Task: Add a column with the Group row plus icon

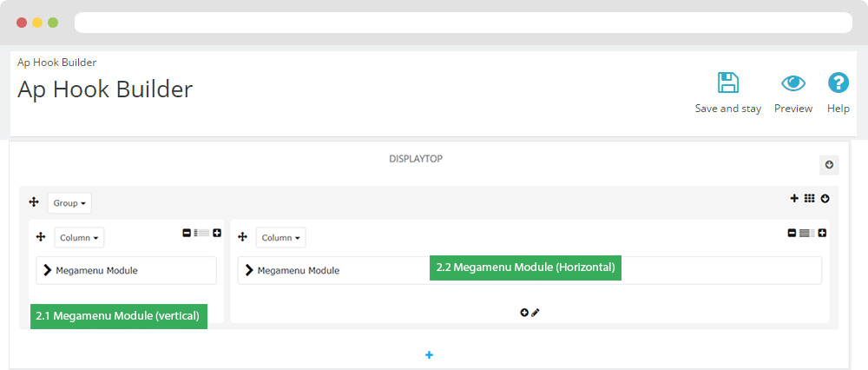Action: (x=794, y=198)
